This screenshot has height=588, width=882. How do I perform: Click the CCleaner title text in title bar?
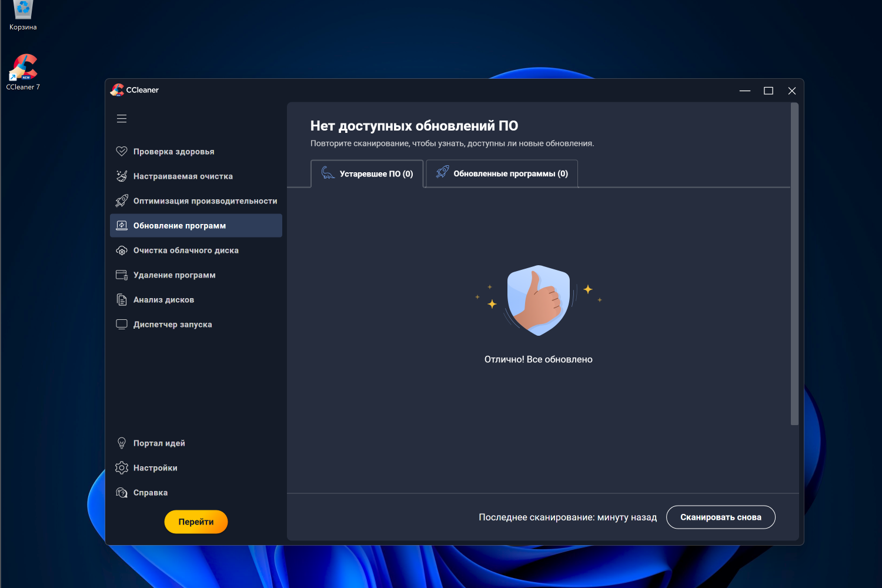(142, 90)
